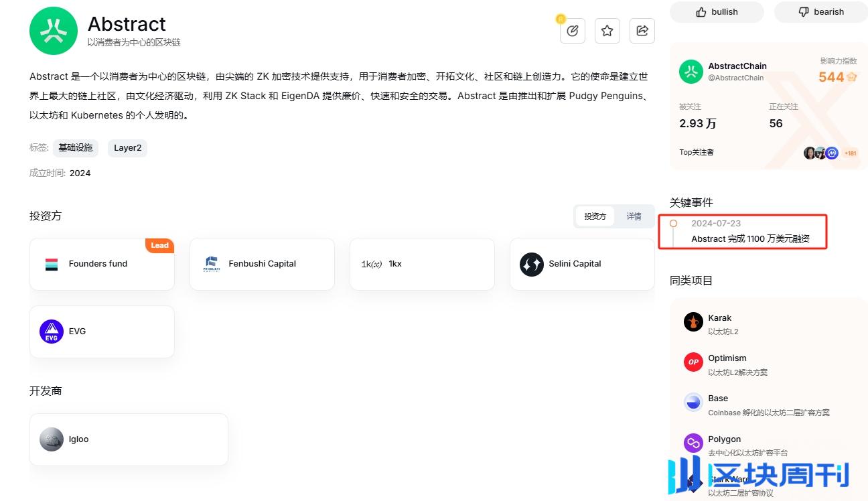
Task: Click the +181 followers badge
Action: click(851, 153)
